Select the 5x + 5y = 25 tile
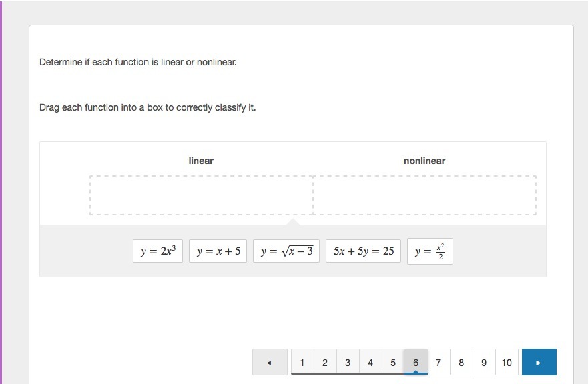Viewport: 588px width, 384px height. (x=364, y=251)
